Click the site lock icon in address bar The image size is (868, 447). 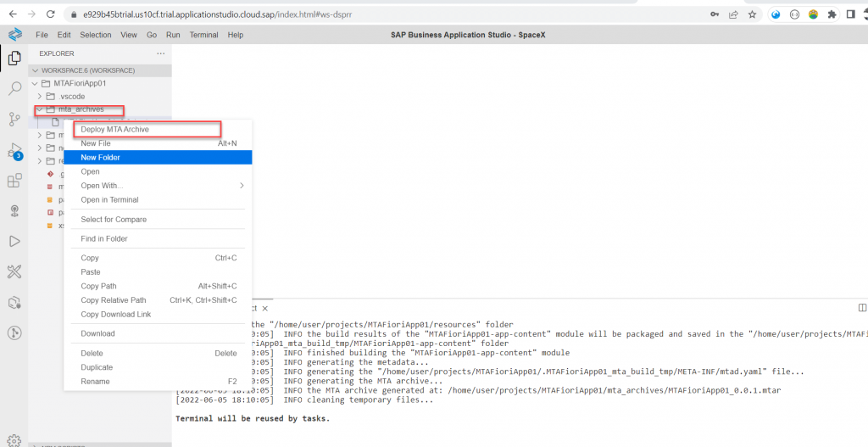click(73, 14)
